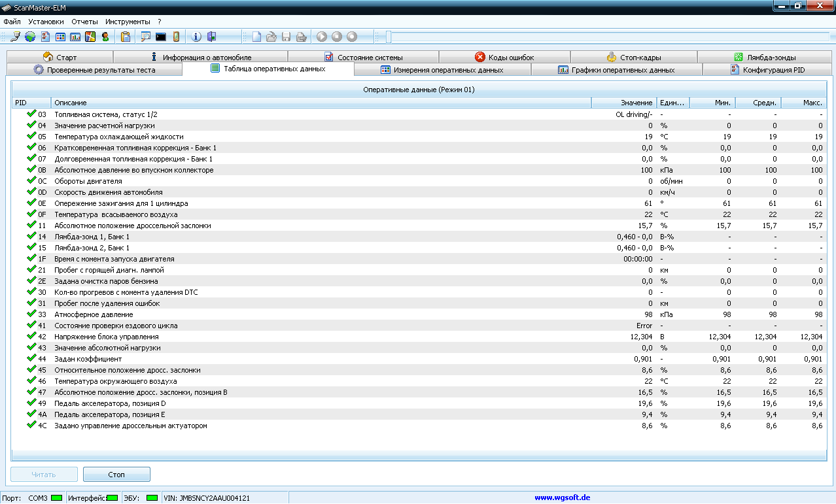Click the colorful four-square toolbar icon

[x=91, y=37]
